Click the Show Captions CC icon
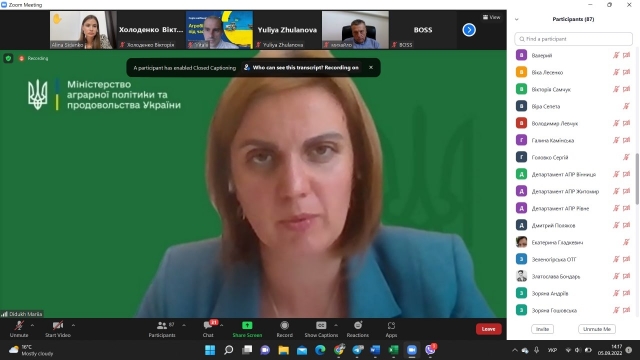 (x=321, y=325)
